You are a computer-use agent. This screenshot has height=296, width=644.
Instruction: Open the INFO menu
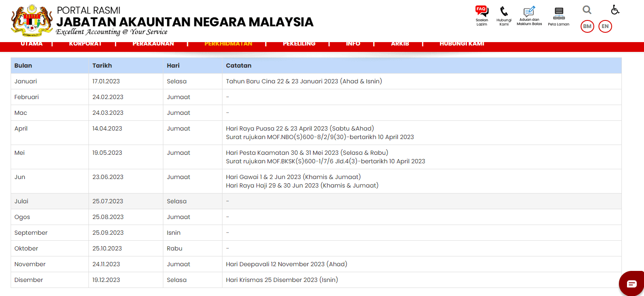(x=353, y=43)
